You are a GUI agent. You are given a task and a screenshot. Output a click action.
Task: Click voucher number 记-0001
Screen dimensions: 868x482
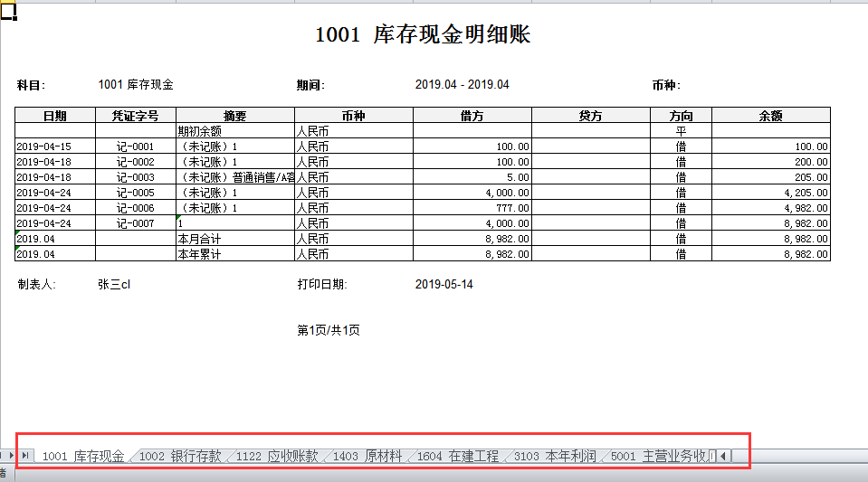[136, 146]
